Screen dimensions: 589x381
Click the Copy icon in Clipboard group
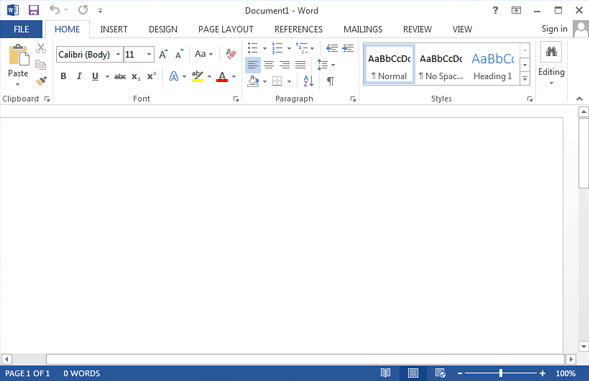click(41, 65)
